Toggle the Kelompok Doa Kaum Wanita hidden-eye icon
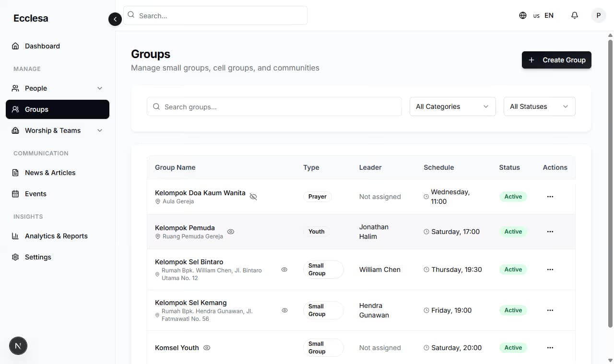 [253, 197]
